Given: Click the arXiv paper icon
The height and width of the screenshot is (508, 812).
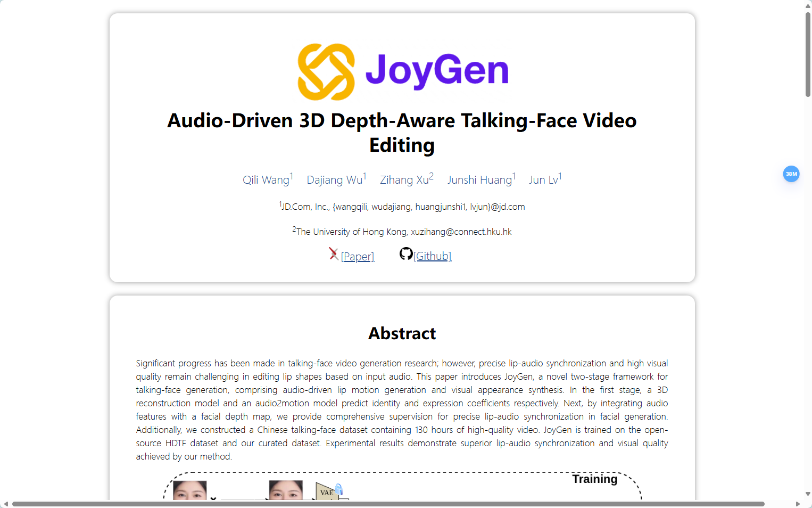Looking at the screenshot, I should click(334, 254).
